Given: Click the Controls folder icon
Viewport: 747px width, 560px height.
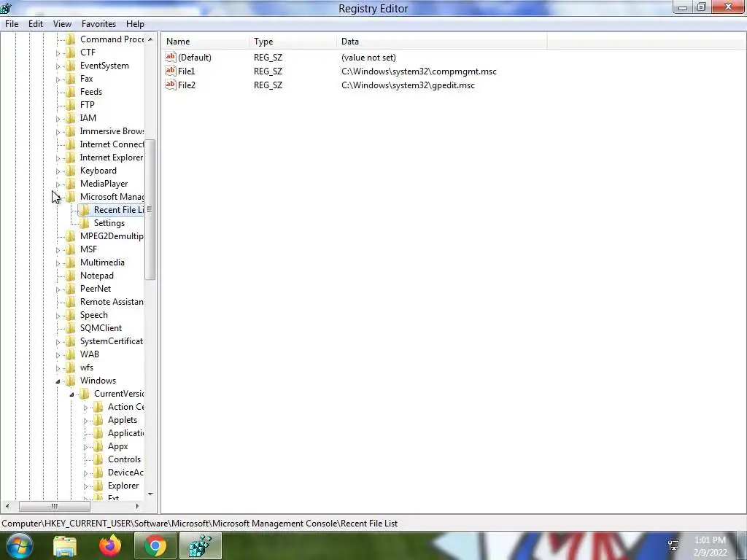Looking at the screenshot, I should (98, 459).
